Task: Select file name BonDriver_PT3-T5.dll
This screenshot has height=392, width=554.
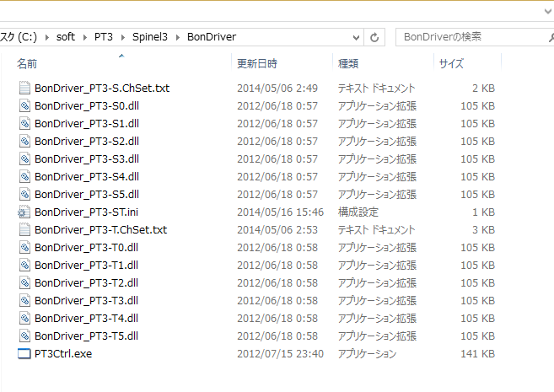Action: click(x=87, y=336)
